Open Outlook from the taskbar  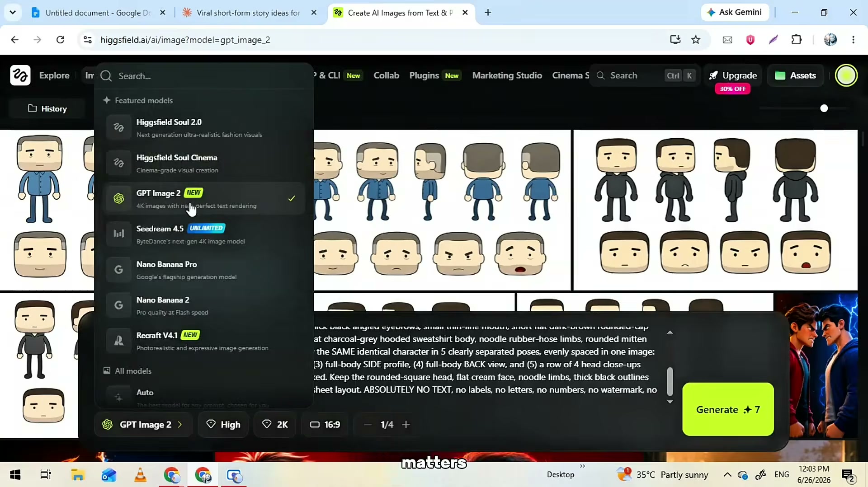click(109, 475)
